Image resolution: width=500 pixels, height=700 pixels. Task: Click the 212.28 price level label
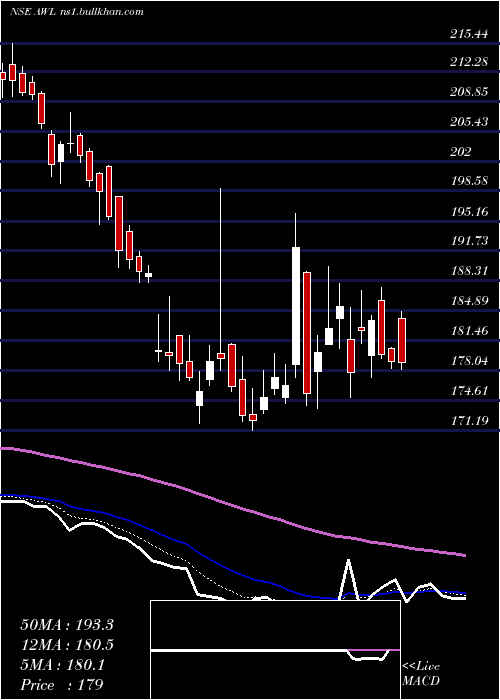(469, 62)
